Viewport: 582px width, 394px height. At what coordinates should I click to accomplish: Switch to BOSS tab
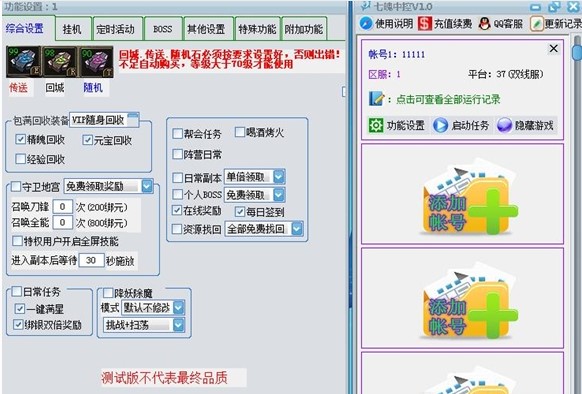click(x=163, y=29)
